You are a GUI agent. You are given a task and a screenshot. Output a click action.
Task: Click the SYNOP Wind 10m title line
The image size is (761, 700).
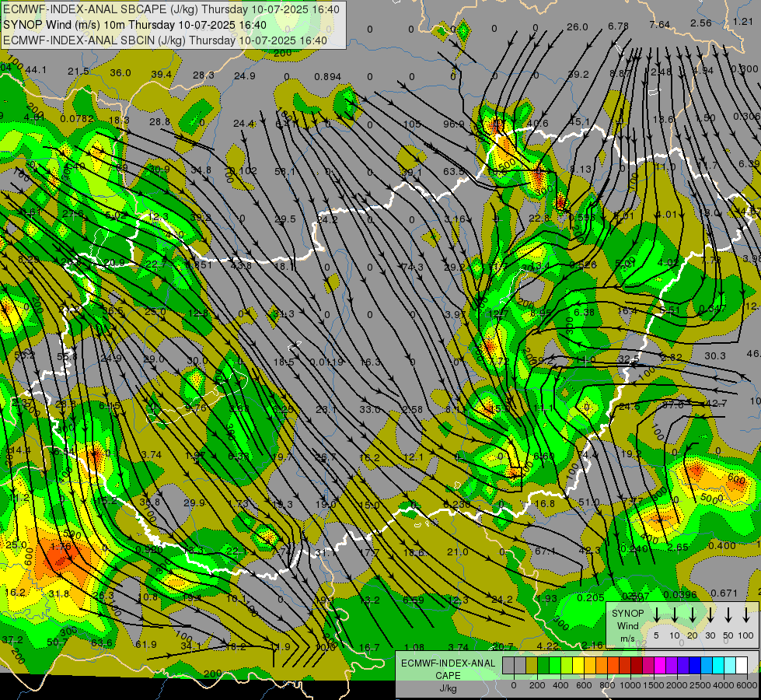tap(134, 25)
